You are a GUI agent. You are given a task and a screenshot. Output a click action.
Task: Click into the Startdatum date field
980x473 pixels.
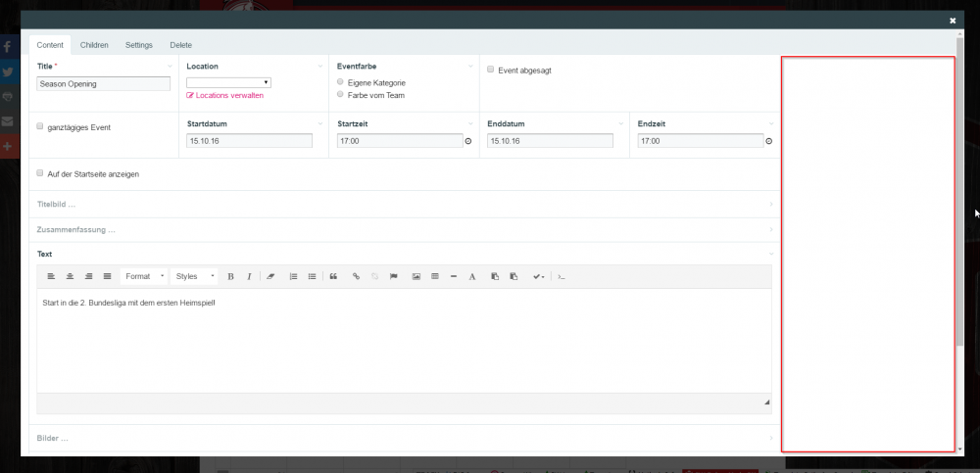(249, 141)
